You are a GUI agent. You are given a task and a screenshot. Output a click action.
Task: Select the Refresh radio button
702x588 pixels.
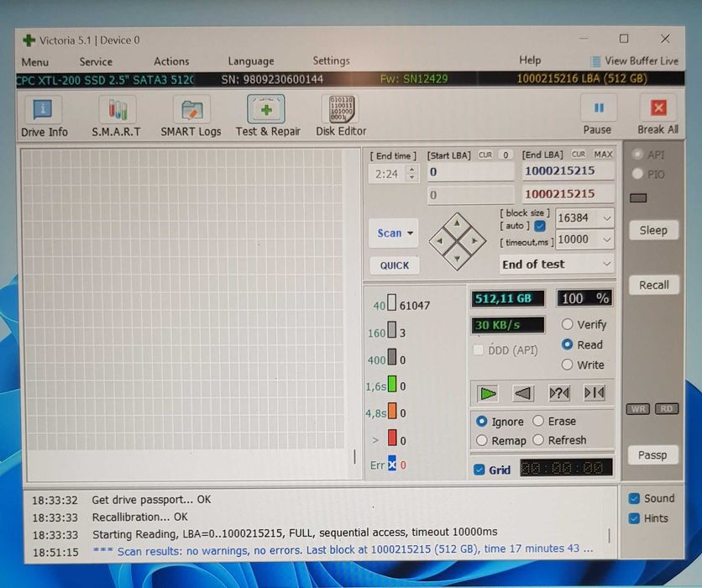[538, 440]
